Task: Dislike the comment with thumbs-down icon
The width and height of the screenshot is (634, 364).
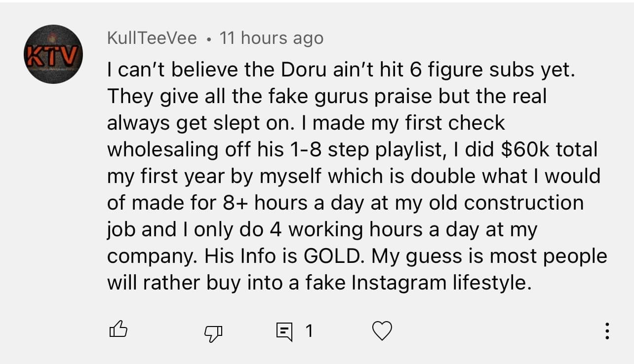Action: coord(213,332)
